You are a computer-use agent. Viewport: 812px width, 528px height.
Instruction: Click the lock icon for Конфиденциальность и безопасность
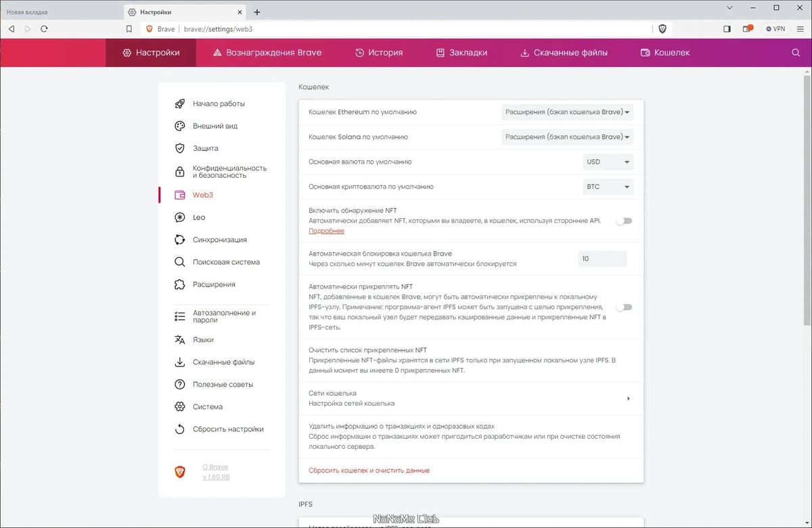[x=180, y=172]
